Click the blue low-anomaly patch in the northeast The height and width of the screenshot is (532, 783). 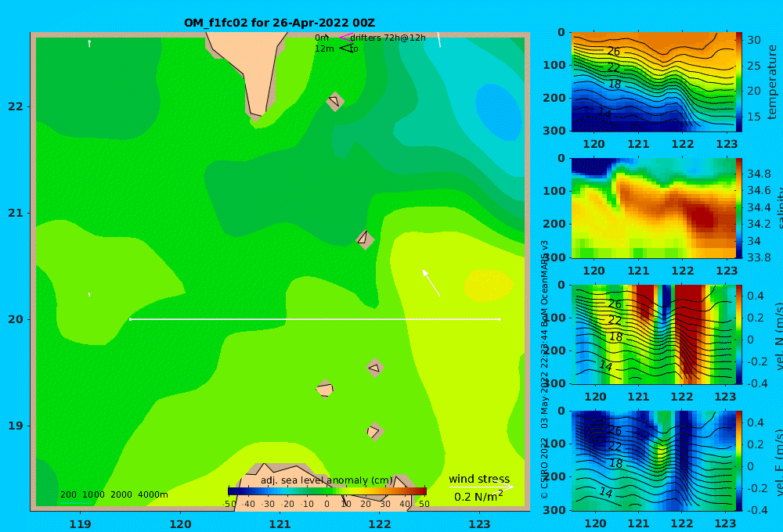[498, 111]
